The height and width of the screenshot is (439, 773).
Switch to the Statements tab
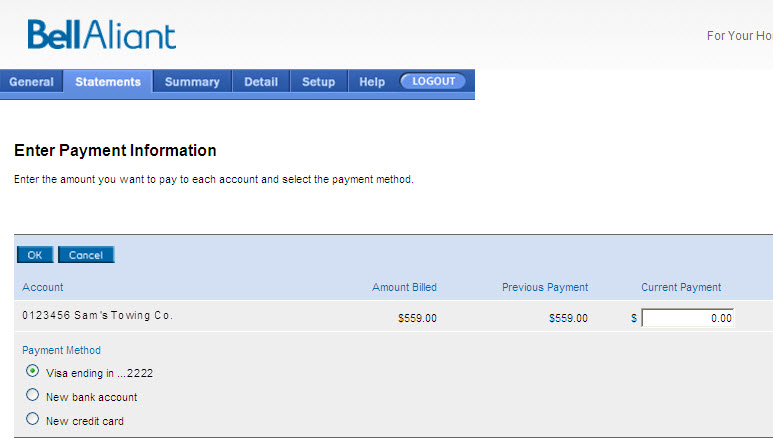(108, 81)
